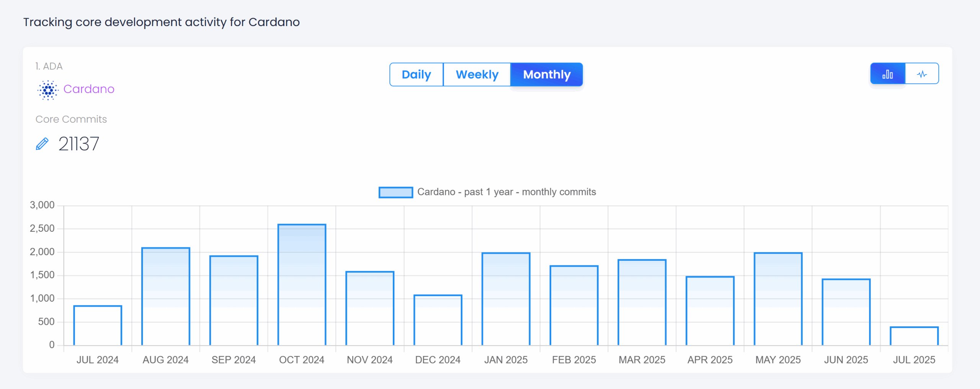Click the JUL 2024 bar
Viewport: 980px width, 389px height.
pyautogui.click(x=98, y=326)
